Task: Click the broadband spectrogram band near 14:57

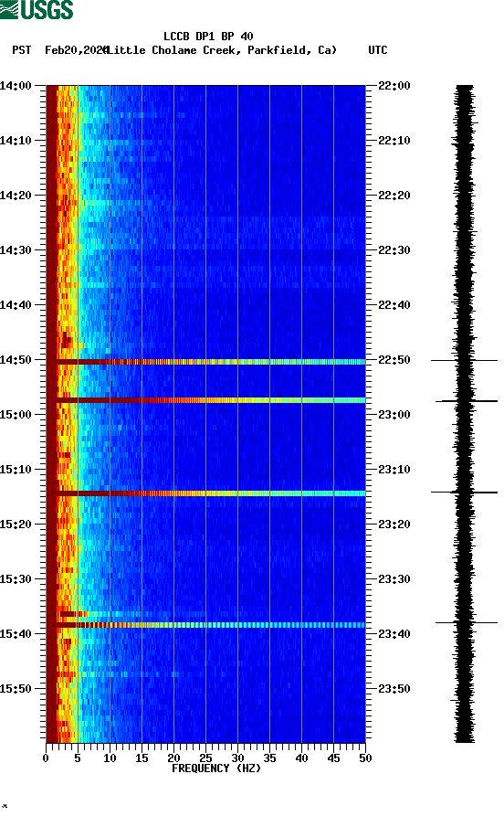Action: click(x=206, y=400)
